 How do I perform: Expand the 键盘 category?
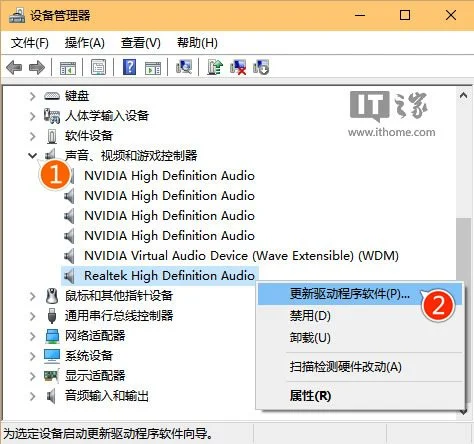32,96
